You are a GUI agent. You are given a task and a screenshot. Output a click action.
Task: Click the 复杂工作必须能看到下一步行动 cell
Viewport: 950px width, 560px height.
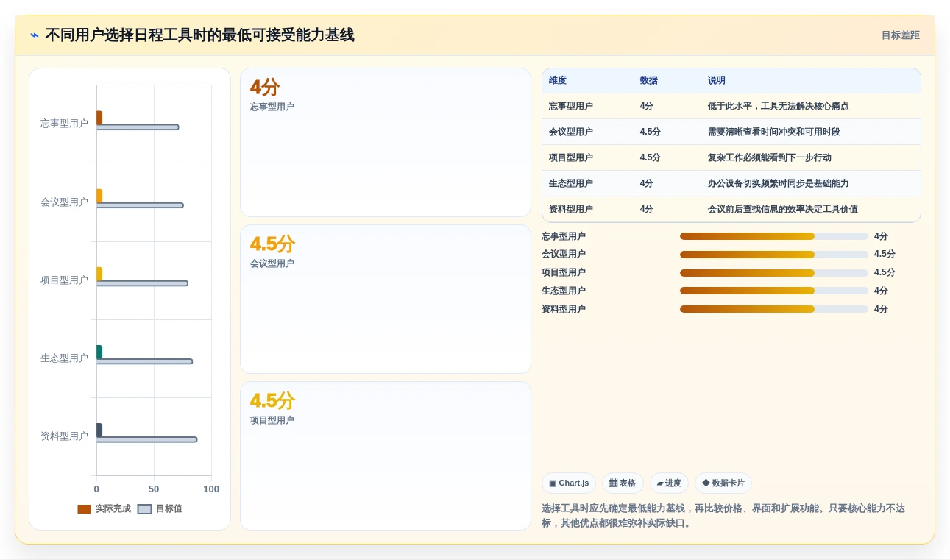769,157
